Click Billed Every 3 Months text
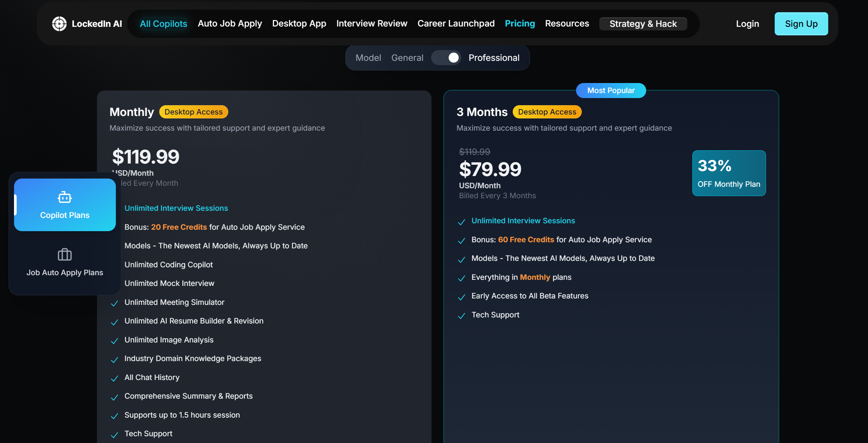This screenshot has width=868, height=443. (x=497, y=196)
